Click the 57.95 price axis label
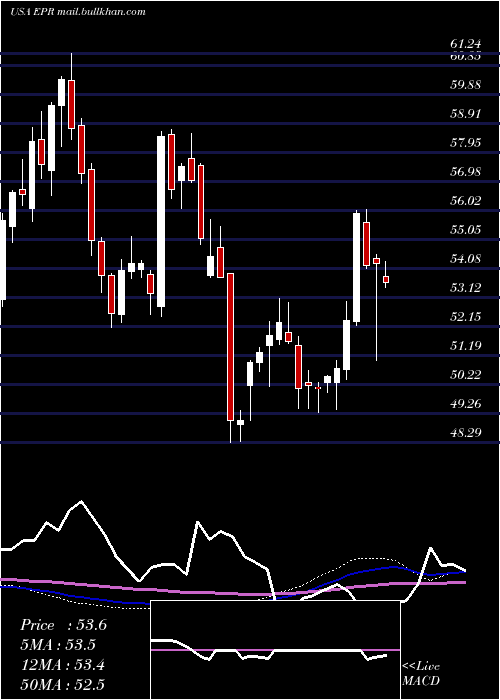Screen dimensions: 500x700 [x=466, y=142]
